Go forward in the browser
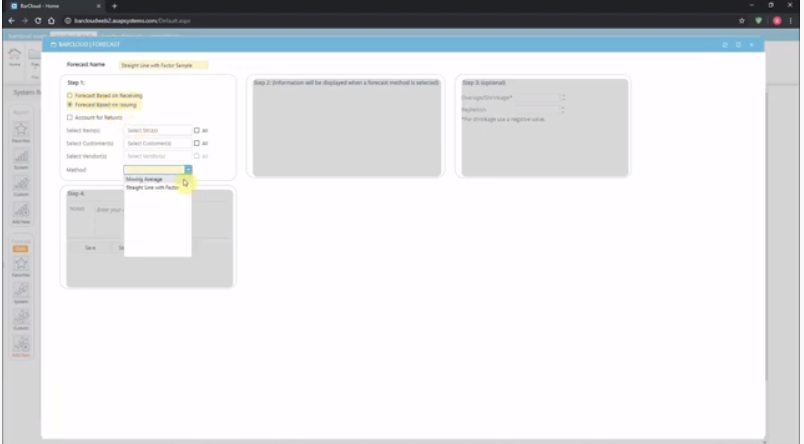 pos(25,21)
